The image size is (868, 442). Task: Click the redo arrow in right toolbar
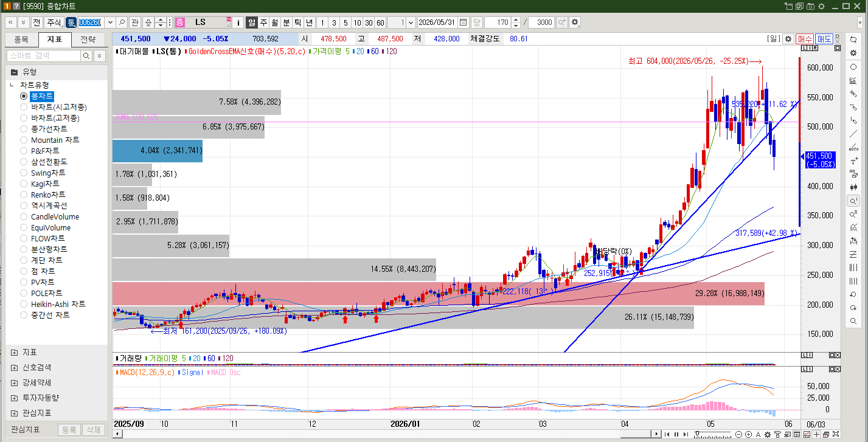(853, 308)
